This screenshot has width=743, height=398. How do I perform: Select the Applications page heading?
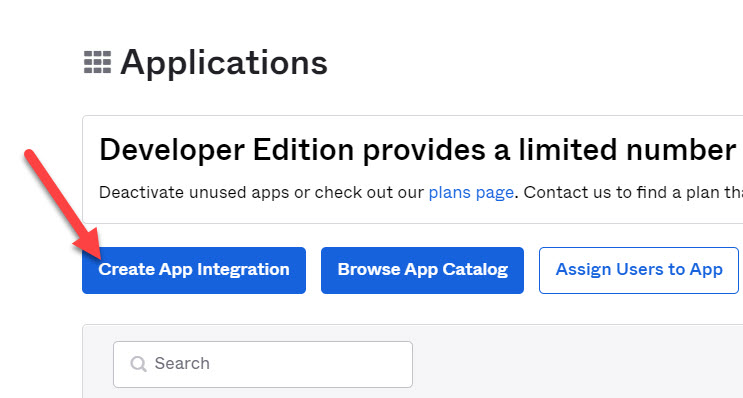coord(224,62)
